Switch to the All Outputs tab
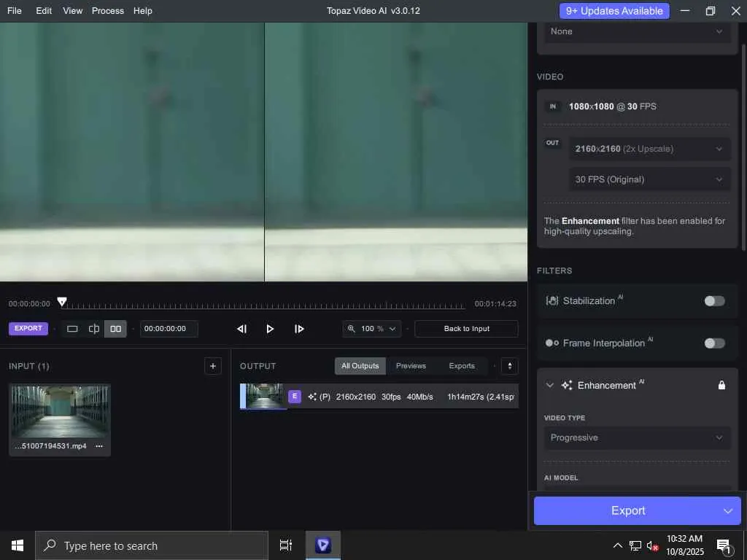 pyautogui.click(x=360, y=366)
